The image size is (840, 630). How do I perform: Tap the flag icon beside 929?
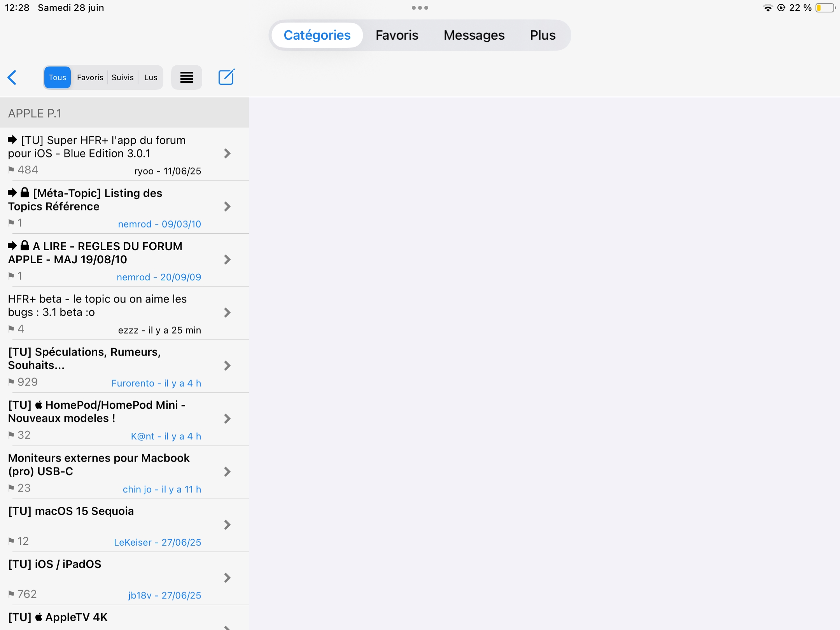point(11,382)
